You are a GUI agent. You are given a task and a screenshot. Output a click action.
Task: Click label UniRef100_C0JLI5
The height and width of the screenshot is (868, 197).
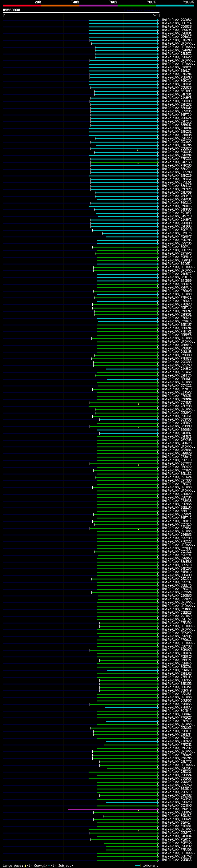click(176, 277)
